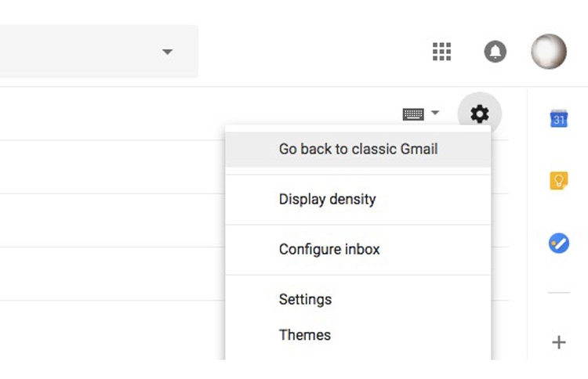
Task: Open Settings from the gear menu
Action: pyautogui.click(x=305, y=299)
